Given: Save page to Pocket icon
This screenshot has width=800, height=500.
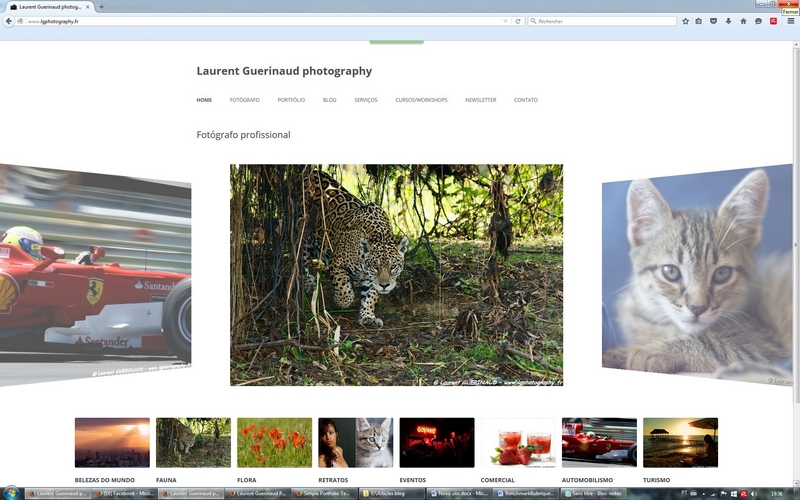Looking at the screenshot, I should point(713,21).
